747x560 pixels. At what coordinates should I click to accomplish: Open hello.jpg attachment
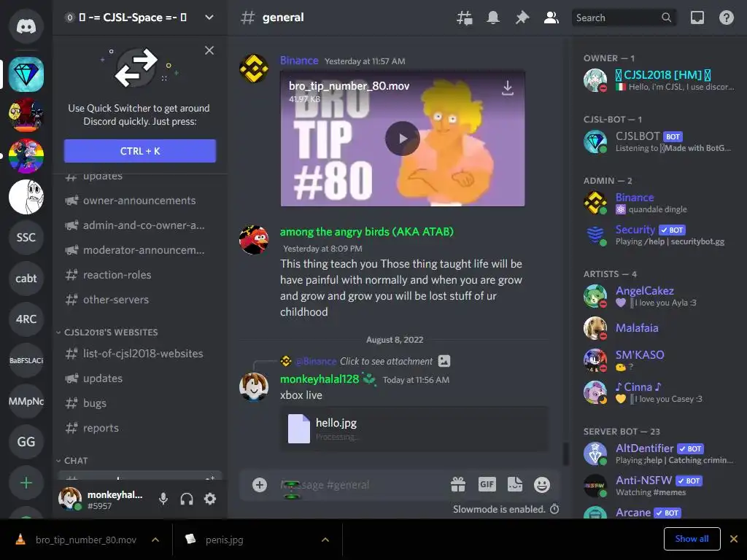tap(336, 423)
